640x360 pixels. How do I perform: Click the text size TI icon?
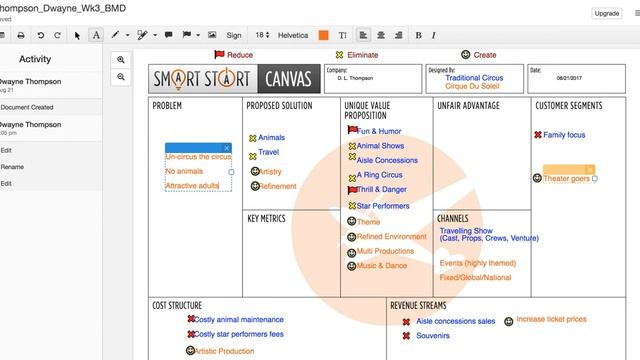point(342,36)
